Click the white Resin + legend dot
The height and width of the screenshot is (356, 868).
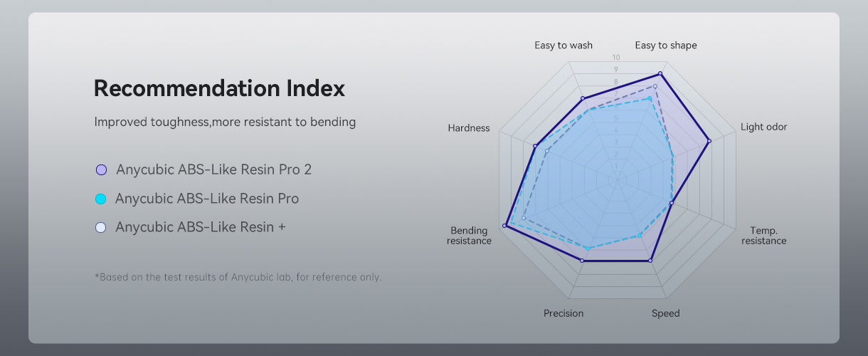click(101, 228)
